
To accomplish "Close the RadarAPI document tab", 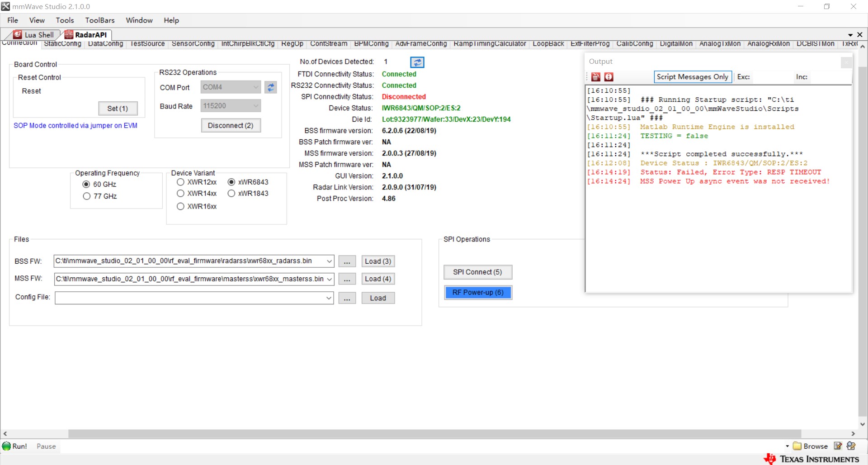I will 860,35.
